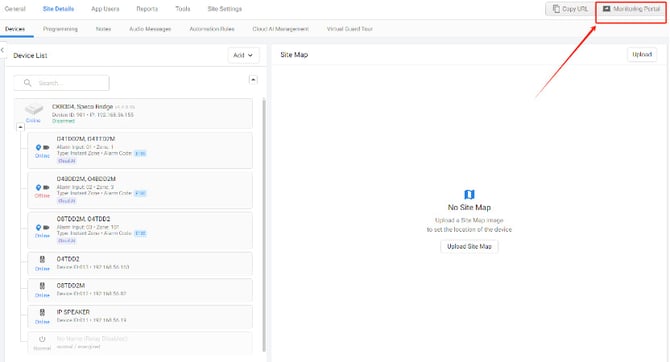Select the 08TDD2M, 04TDD2 camera row
The width and height of the screenshot is (670, 362).
pyautogui.click(x=140, y=230)
